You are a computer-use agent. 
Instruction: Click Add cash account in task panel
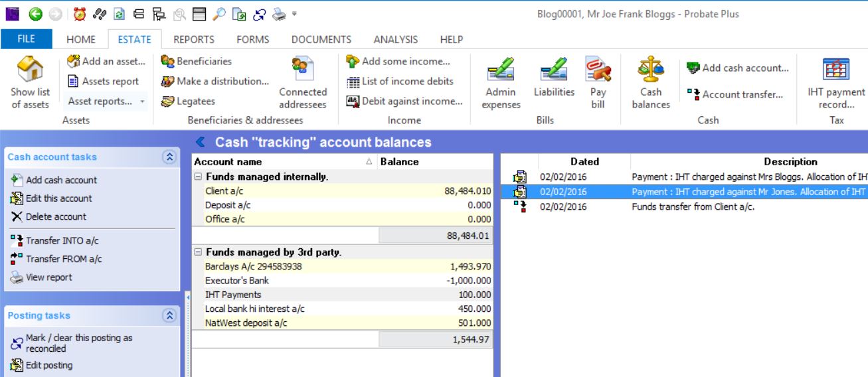pyautogui.click(x=61, y=180)
